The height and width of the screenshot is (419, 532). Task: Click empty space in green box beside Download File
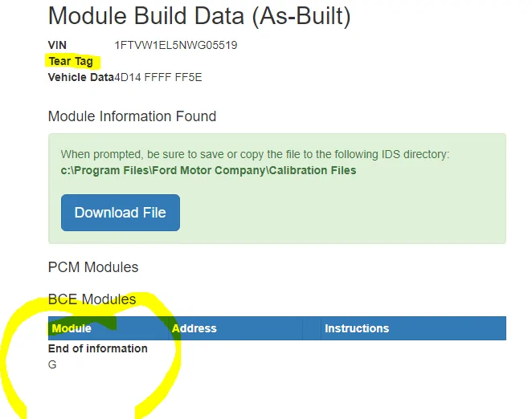point(338,213)
